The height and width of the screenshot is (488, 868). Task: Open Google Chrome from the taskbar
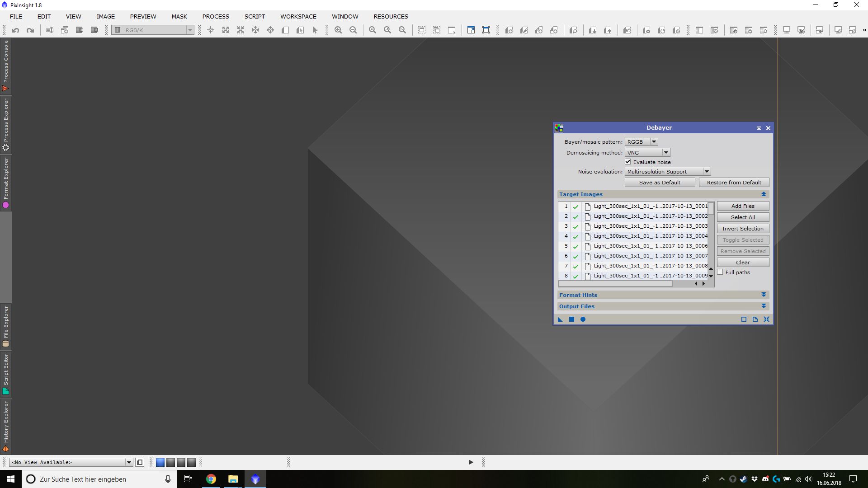click(x=211, y=479)
